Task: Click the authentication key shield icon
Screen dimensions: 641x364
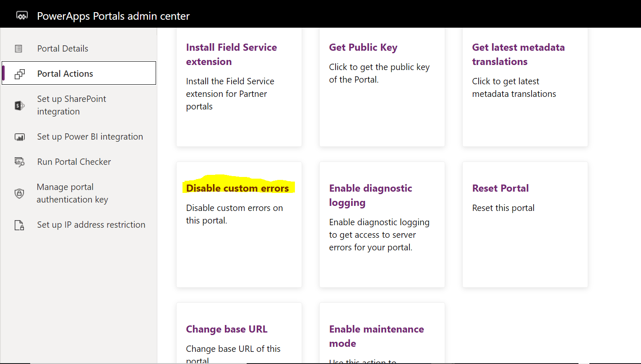Action: pyautogui.click(x=19, y=193)
